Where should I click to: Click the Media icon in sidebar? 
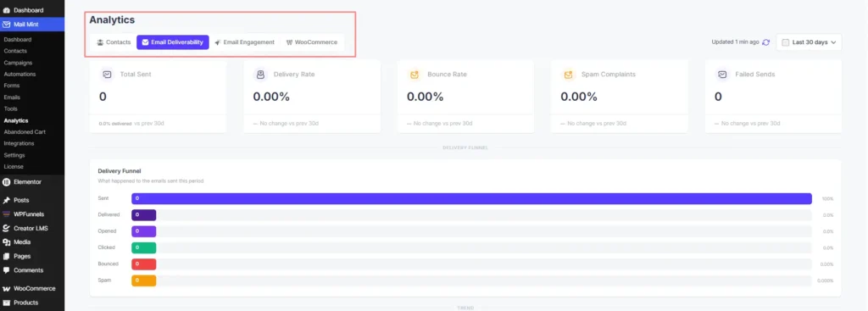7,242
